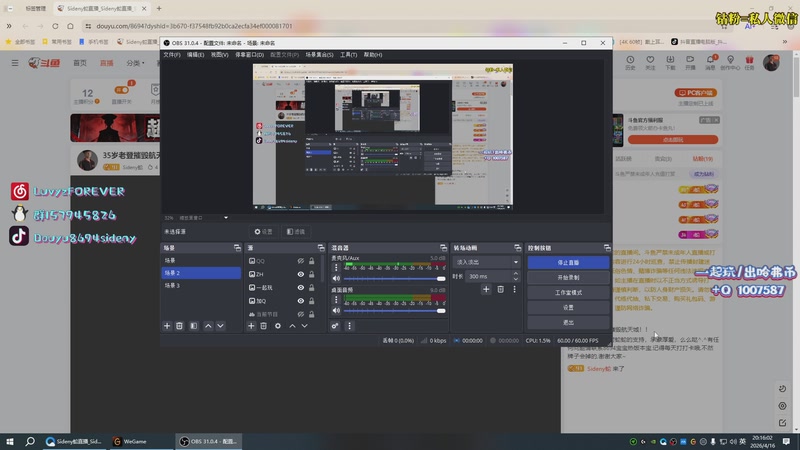Expand the 分类 category menu on Douyu

click(x=135, y=63)
